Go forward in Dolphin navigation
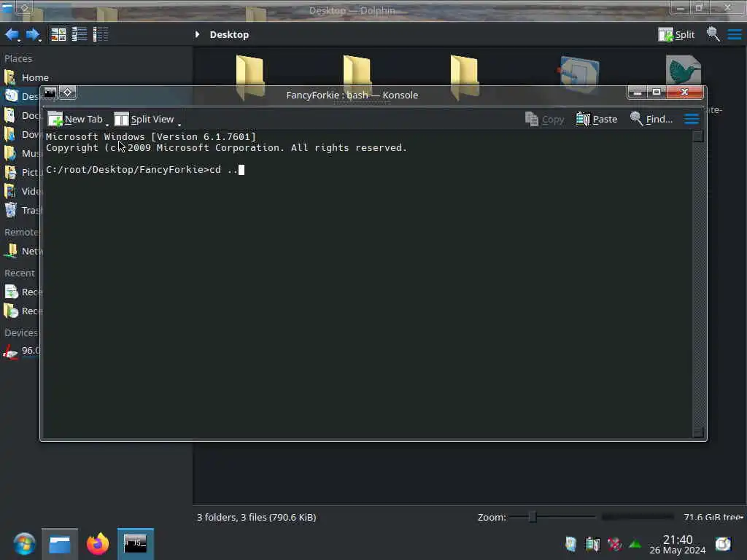This screenshot has height=560, width=747. pyautogui.click(x=32, y=34)
